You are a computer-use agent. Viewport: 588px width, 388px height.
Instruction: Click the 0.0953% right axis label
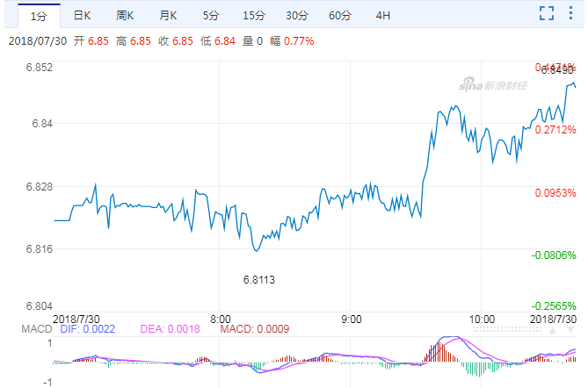click(x=555, y=193)
